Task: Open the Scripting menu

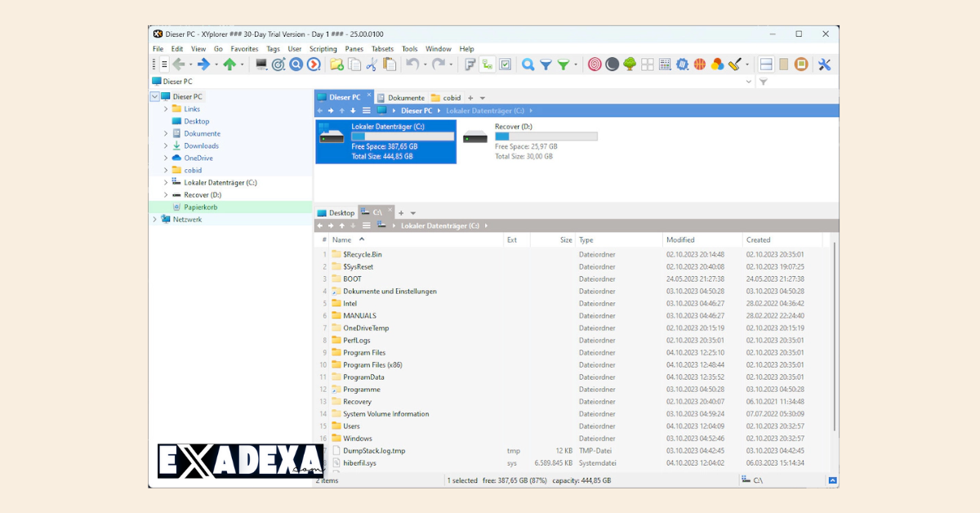Action: 323,48
